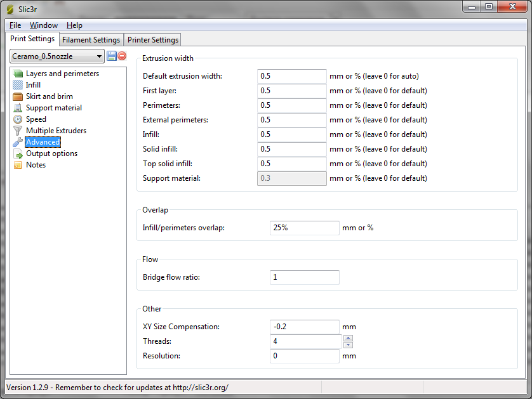Screen dimensions: 532x399
Task: Click the Multiple Extruders funnel icon
Action: click(18, 131)
